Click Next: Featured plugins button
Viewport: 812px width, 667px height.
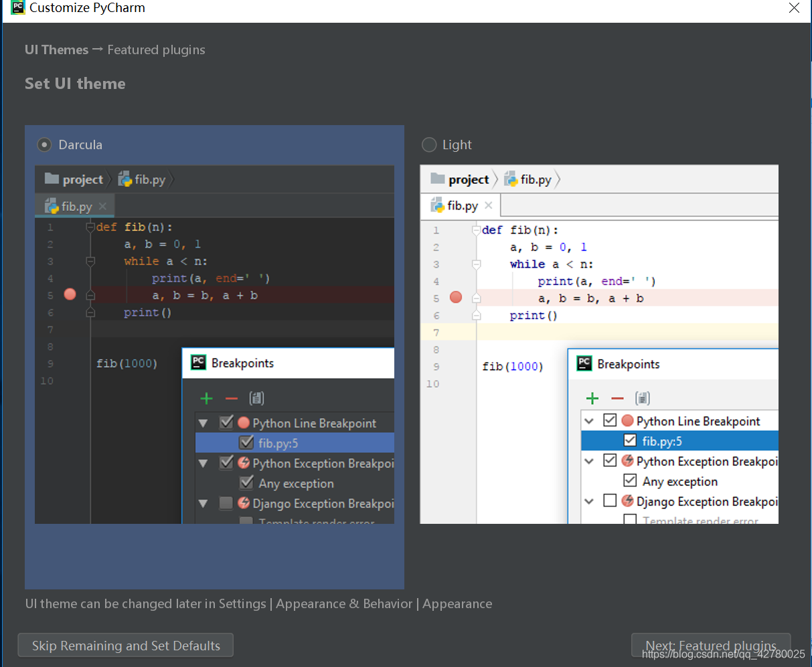click(711, 646)
